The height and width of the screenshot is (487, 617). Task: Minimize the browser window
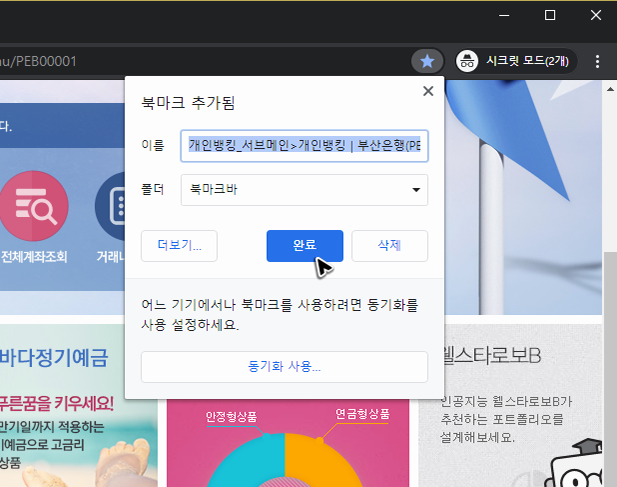pyautogui.click(x=504, y=16)
